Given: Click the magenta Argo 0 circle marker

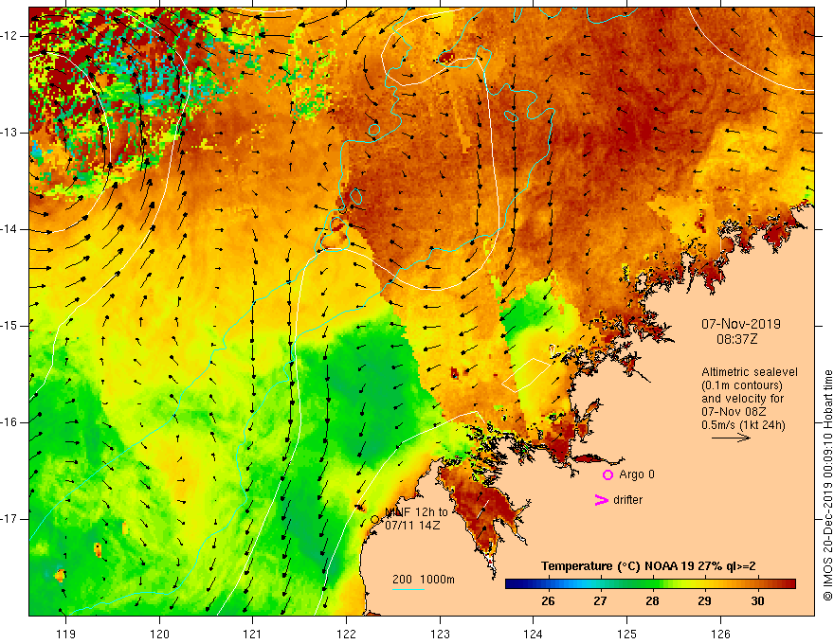Looking at the screenshot, I should coord(607,475).
